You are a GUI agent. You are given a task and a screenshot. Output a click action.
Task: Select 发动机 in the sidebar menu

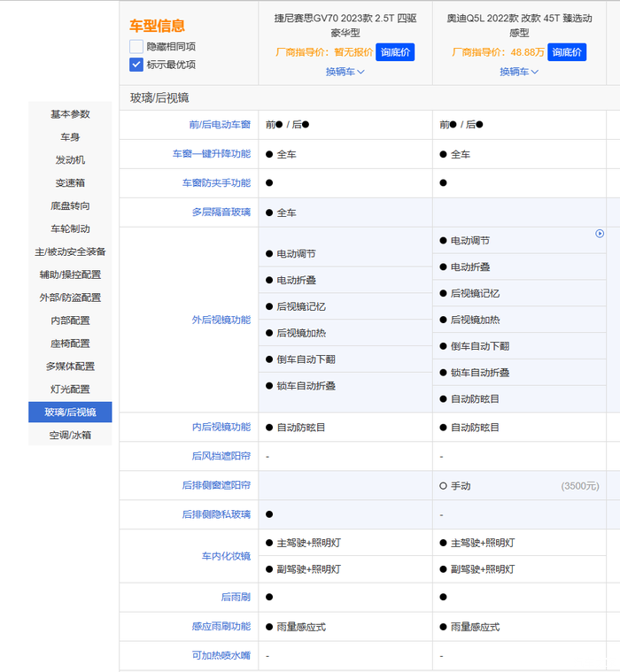coord(70,160)
